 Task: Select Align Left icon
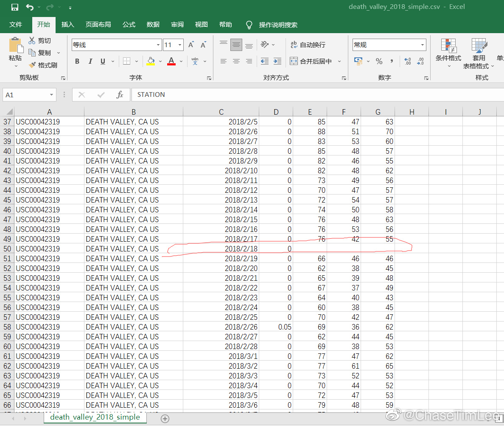click(224, 61)
